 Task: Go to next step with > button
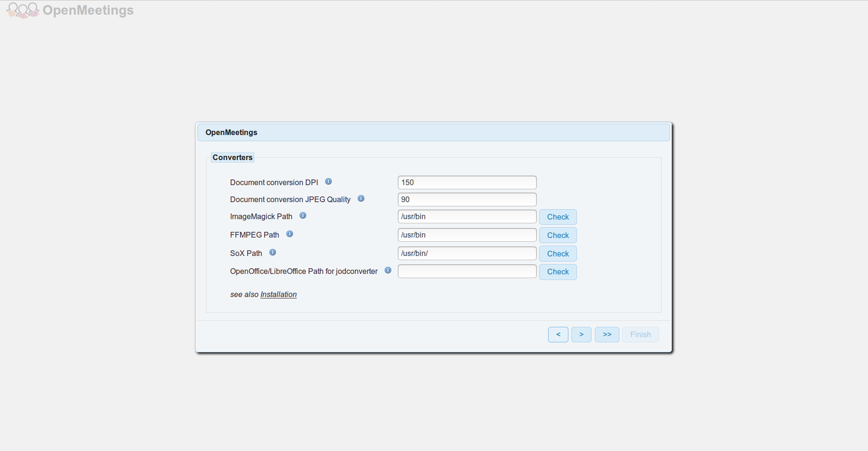tap(581, 334)
